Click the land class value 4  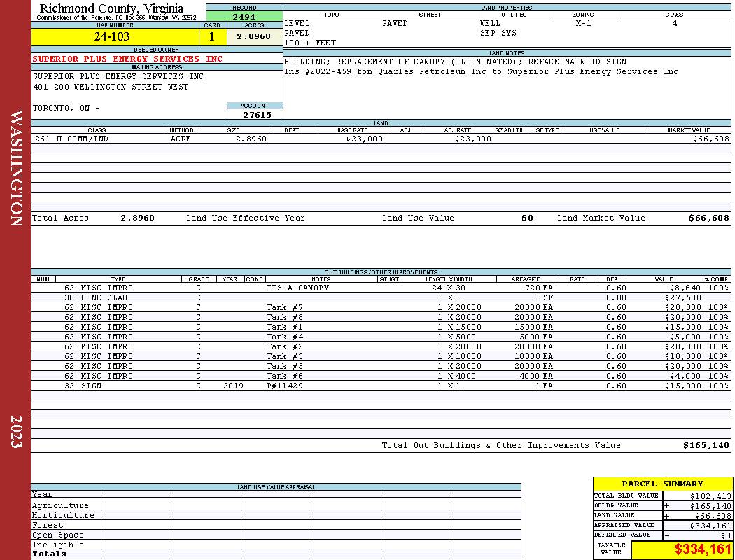pyautogui.click(x=675, y=23)
